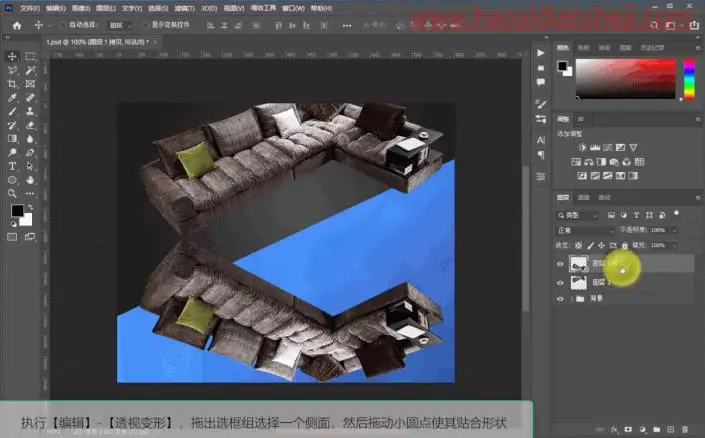Open the Paragraph panel icon
705x438 pixels.
click(540, 154)
